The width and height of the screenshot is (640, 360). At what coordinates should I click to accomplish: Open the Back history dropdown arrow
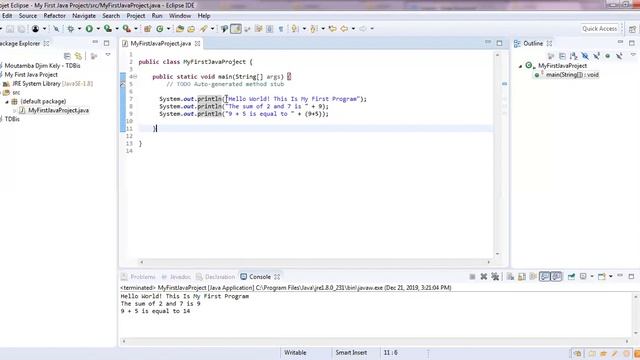click(353, 29)
